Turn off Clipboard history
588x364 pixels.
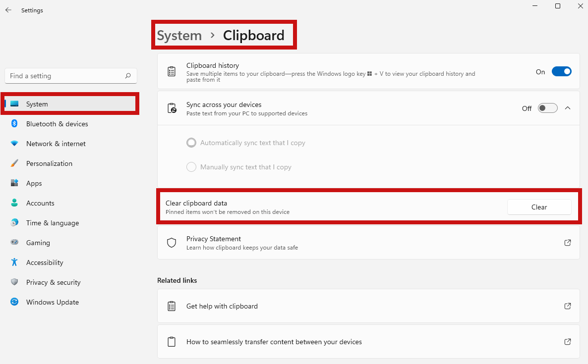coord(561,71)
